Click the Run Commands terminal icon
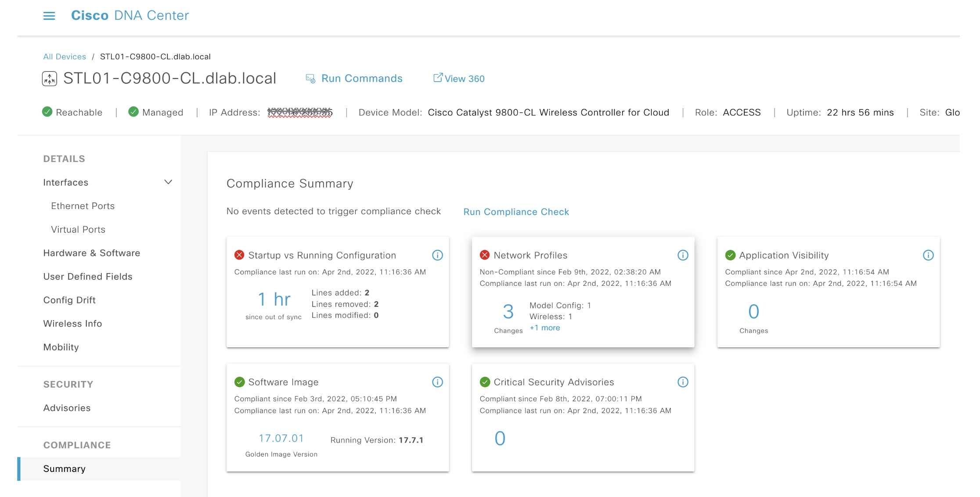Viewport: 980px width, 497px height. click(310, 79)
